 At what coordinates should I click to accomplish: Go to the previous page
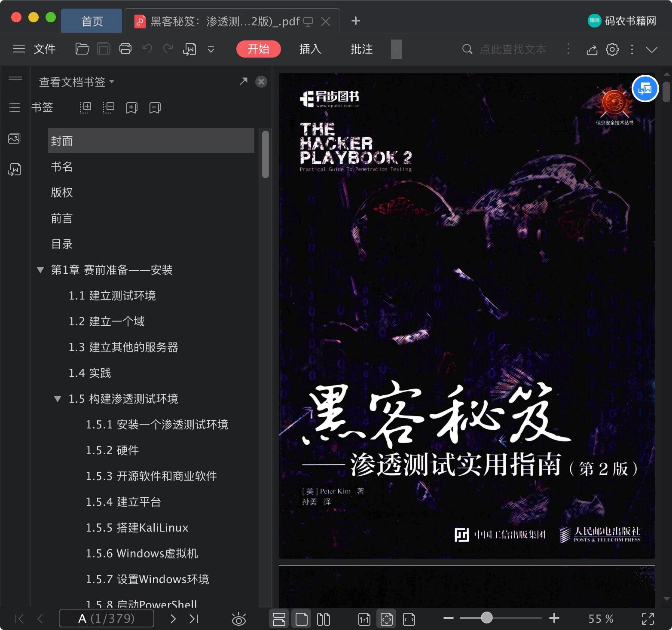[x=40, y=619]
